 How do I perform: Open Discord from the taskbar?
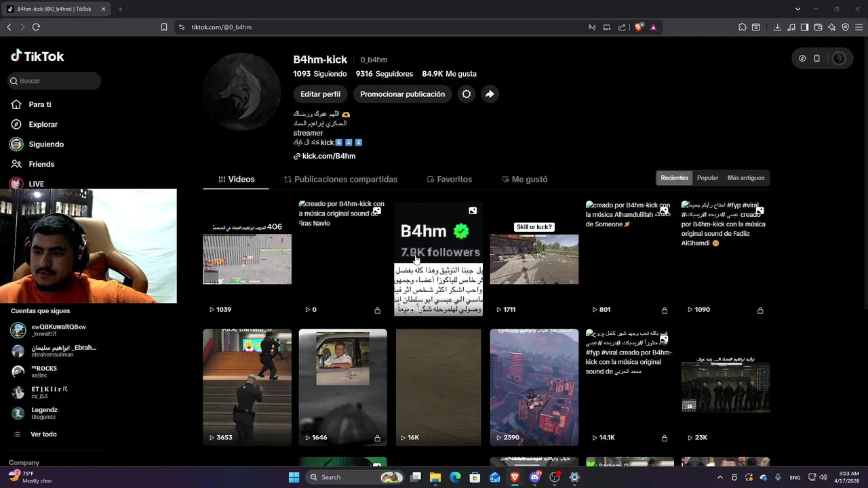[535, 477]
